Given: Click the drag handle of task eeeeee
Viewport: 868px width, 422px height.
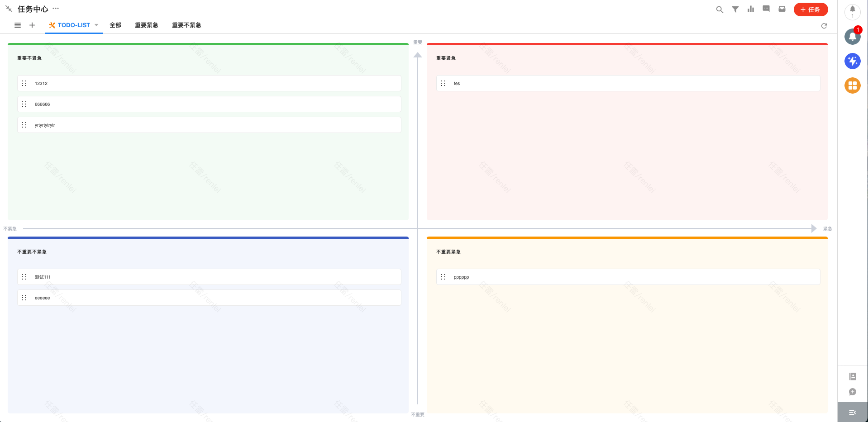Looking at the screenshot, I should coord(24,298).
